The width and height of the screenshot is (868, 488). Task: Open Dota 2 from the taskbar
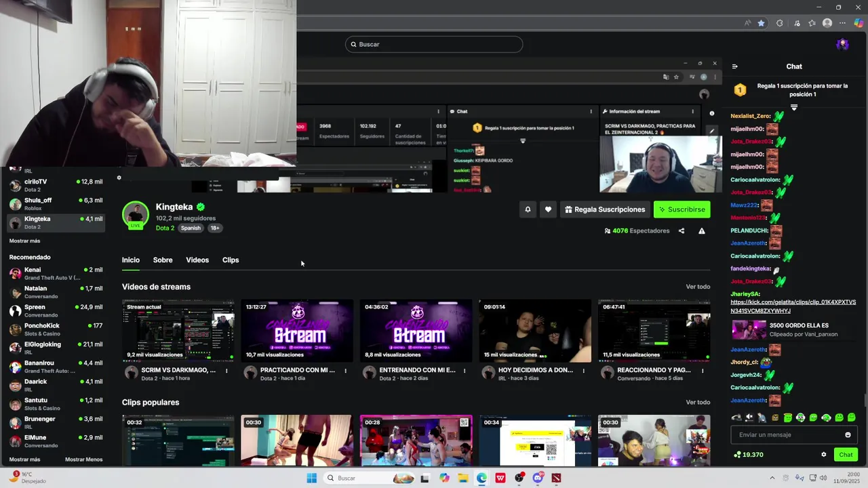[x=556, y=478]
